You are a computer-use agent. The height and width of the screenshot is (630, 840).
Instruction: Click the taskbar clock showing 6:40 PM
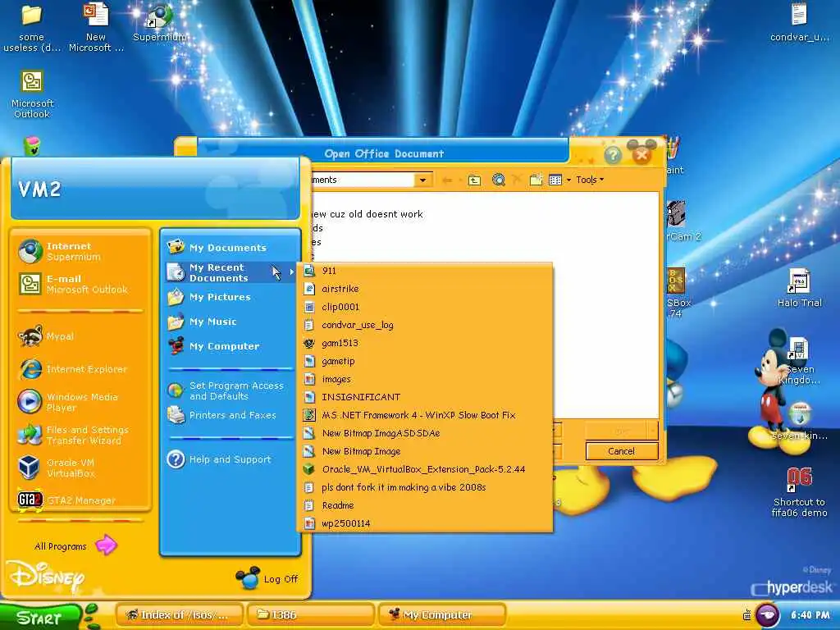[810, 615]
